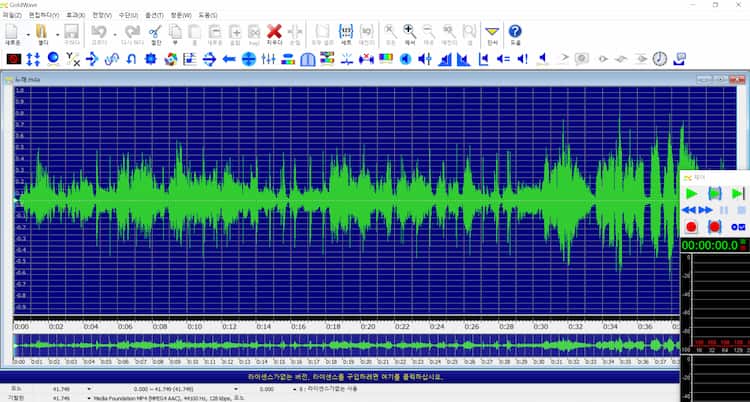
Task: Click the blue U-turn arrow (reverse) effect icon
Action: tap(131, 59)
